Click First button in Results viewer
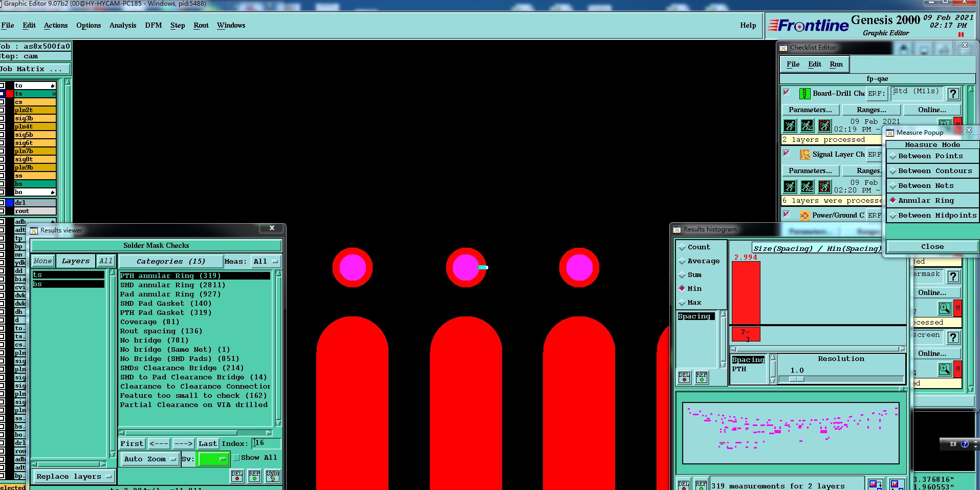This screenshot has height=490, width=980. pos(132,444)
